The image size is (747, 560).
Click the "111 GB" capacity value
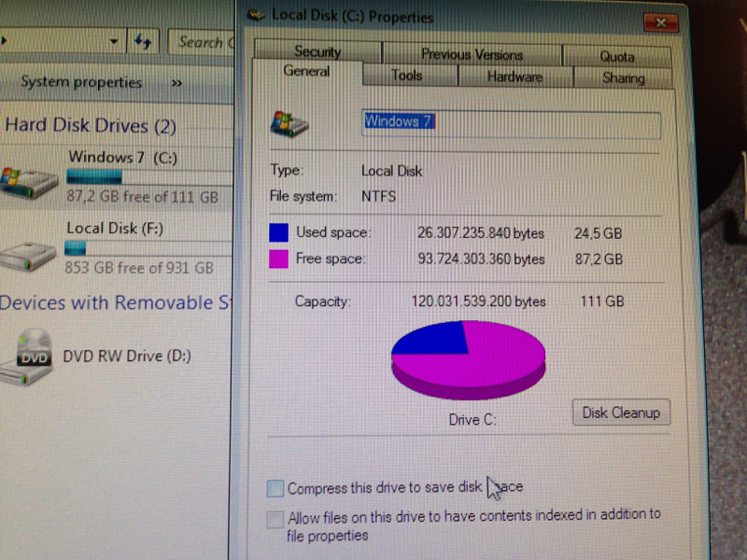click(x=602, y=301)
